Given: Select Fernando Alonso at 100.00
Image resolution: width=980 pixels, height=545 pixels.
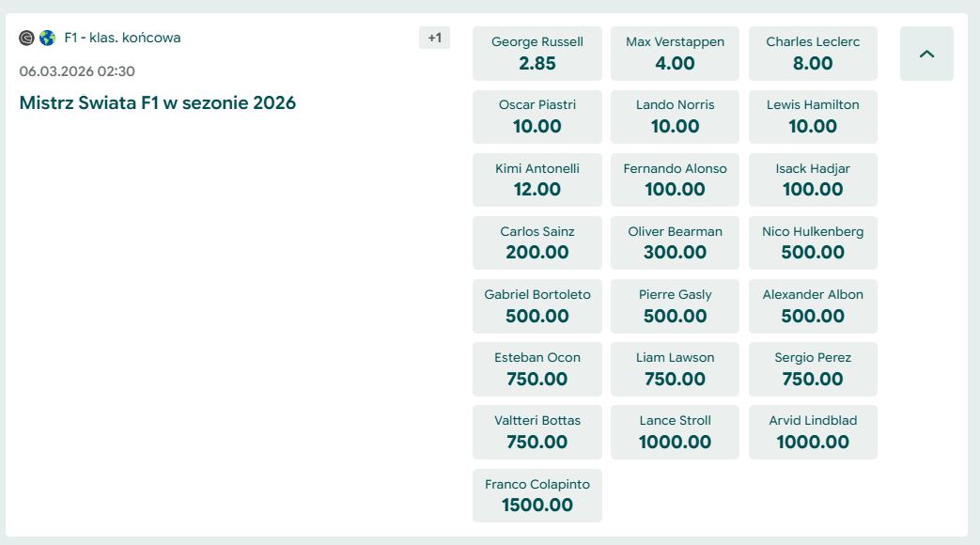Looking at the screenshot, I should click(675, 179).
